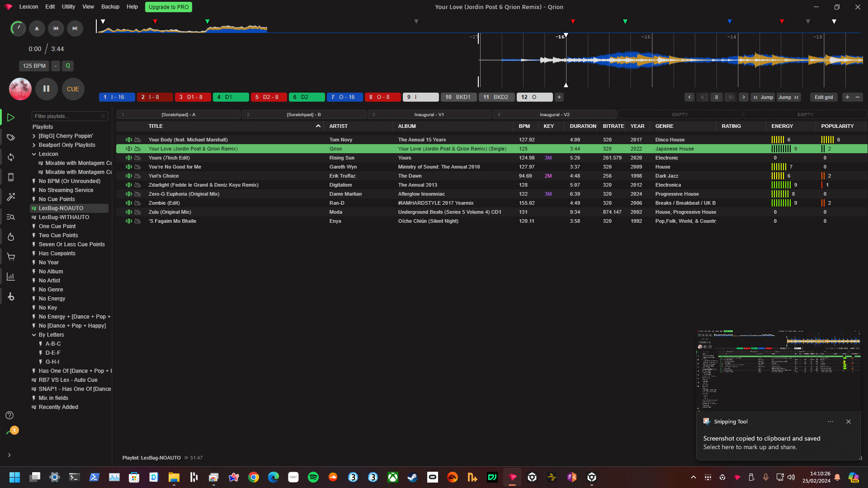Collapse the Lexicon playlist tree
The height and width of the screenshot is (488, 868).
[x=34, y=154]
